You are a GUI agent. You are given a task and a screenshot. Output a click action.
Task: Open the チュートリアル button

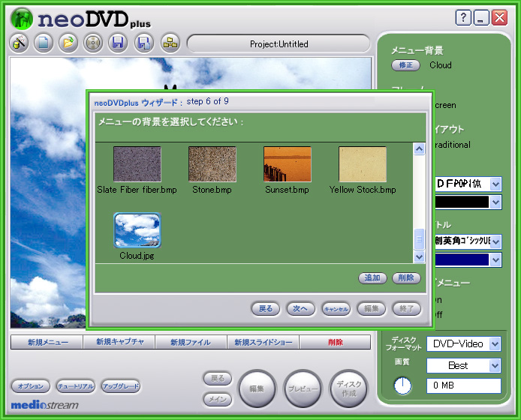point(75,386)
